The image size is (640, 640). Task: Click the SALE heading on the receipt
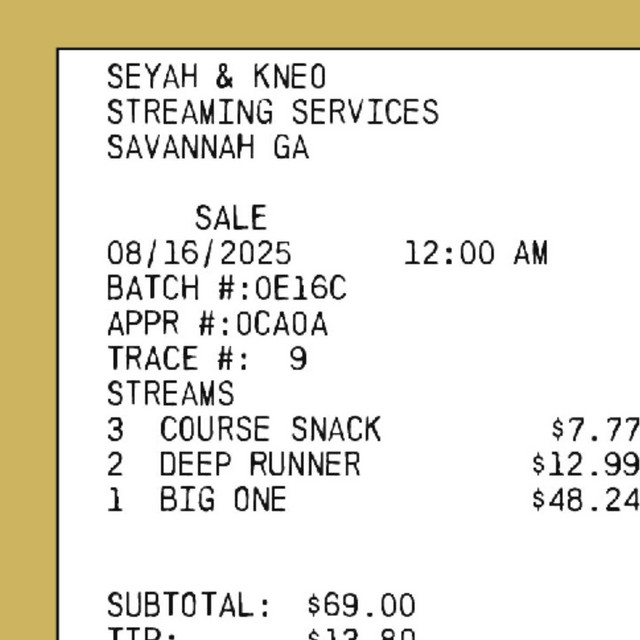tap(231, 218)
